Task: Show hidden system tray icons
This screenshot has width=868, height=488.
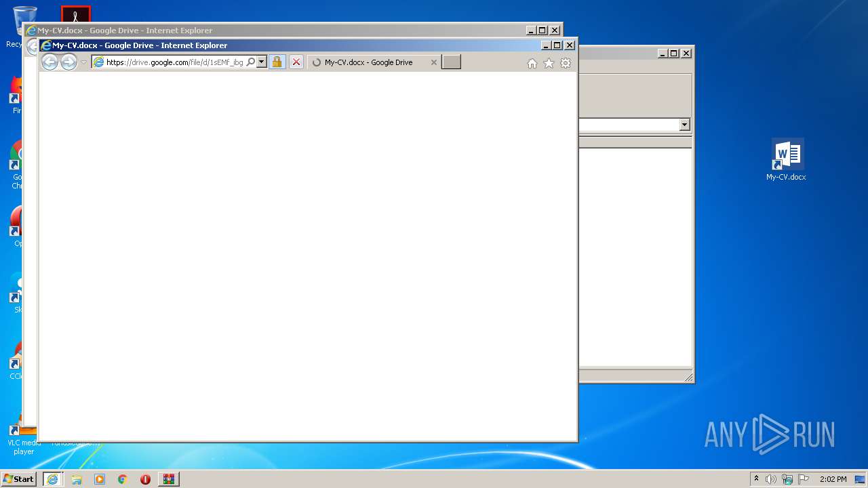Action: tap(756, 479)
